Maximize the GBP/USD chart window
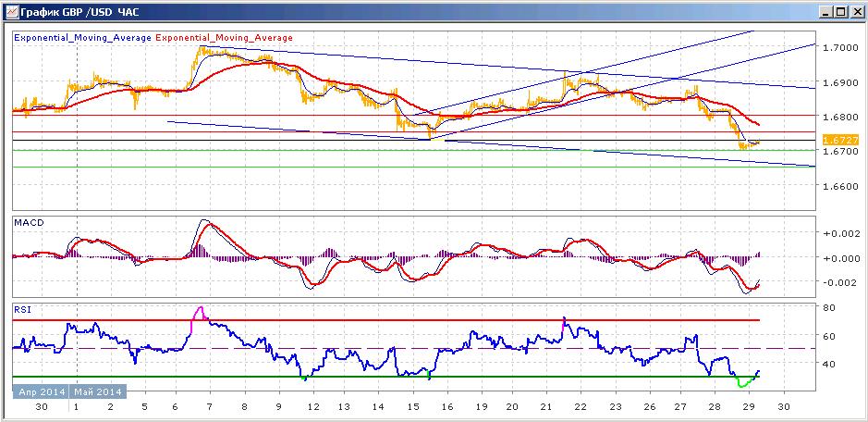Viewport: 868px width, 422px height. coord(839,12)
